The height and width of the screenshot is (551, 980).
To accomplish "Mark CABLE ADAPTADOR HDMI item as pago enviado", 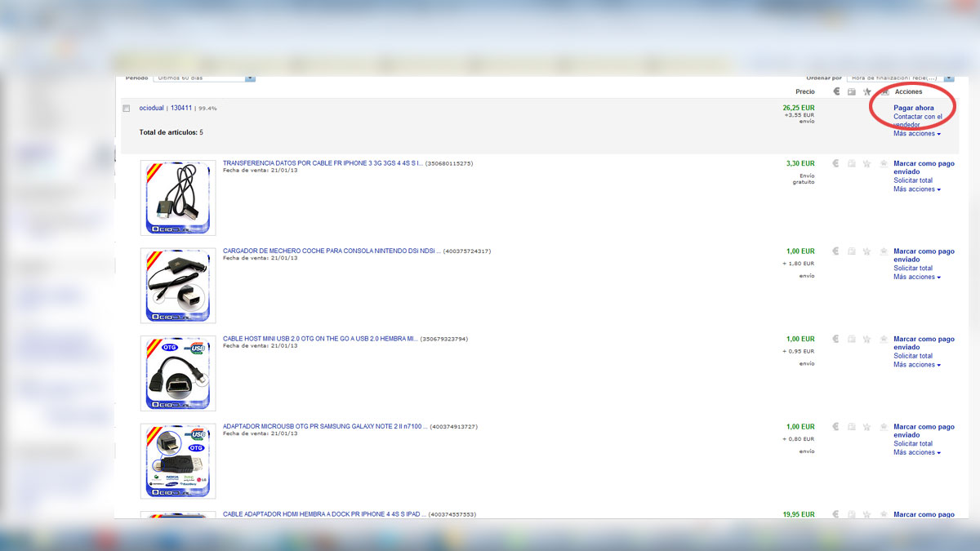I will [924, 514].
